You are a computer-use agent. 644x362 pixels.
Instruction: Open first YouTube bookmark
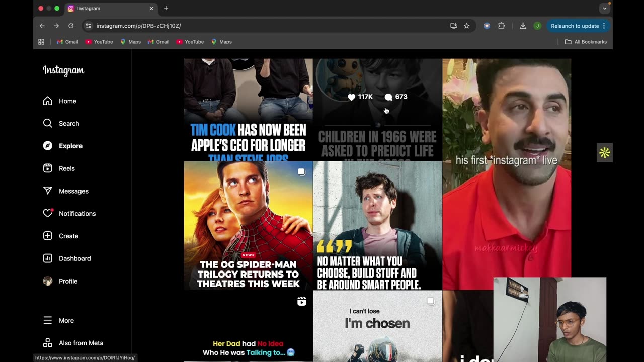pyautogui.click(x=99, y=42)
